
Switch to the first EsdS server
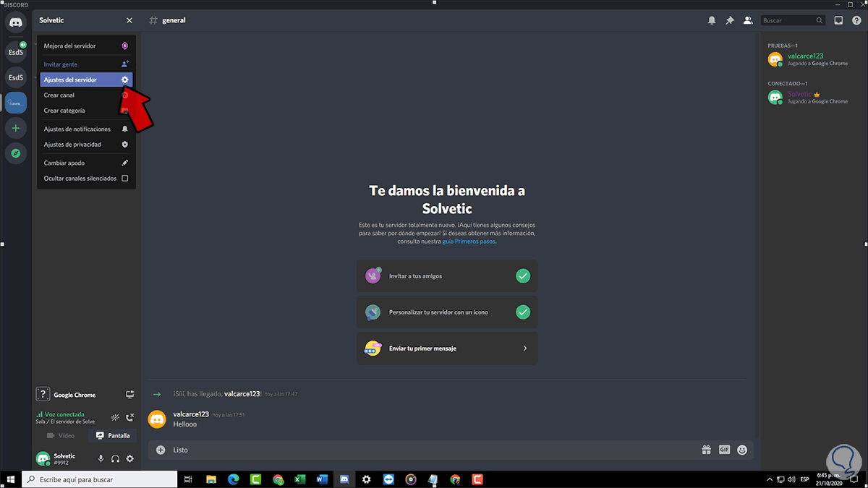coord(15,51)
